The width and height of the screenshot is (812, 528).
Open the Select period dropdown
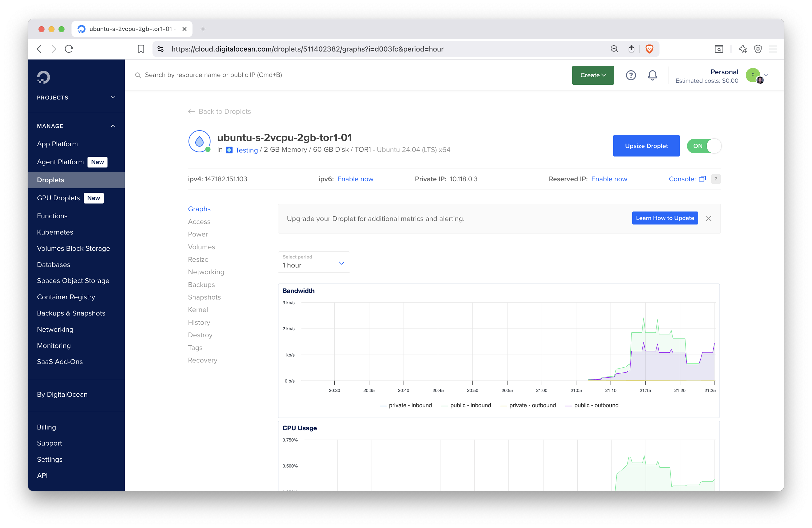pyautogui.click(x=313, y=262)
